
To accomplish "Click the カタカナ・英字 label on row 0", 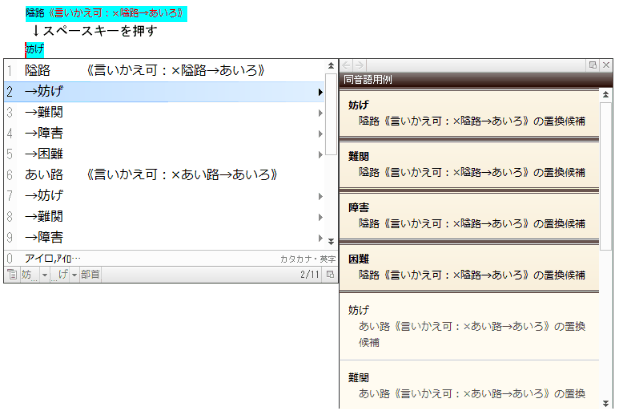I will [308, 259].
